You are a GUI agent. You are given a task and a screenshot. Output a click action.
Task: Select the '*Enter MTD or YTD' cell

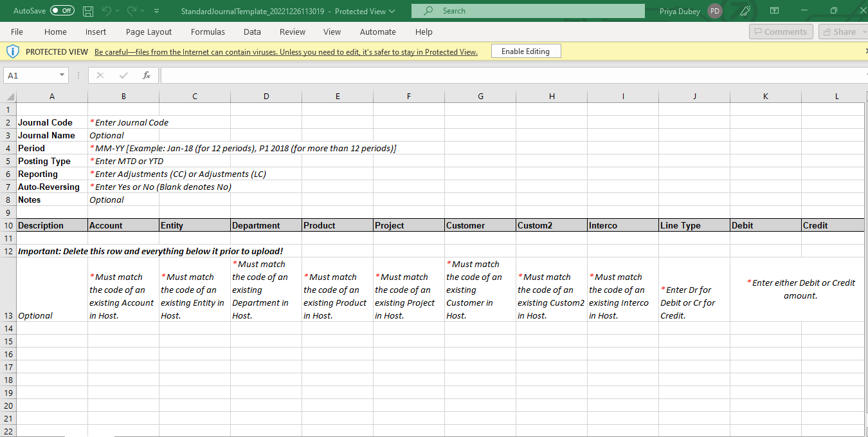[x=123, y=161]
